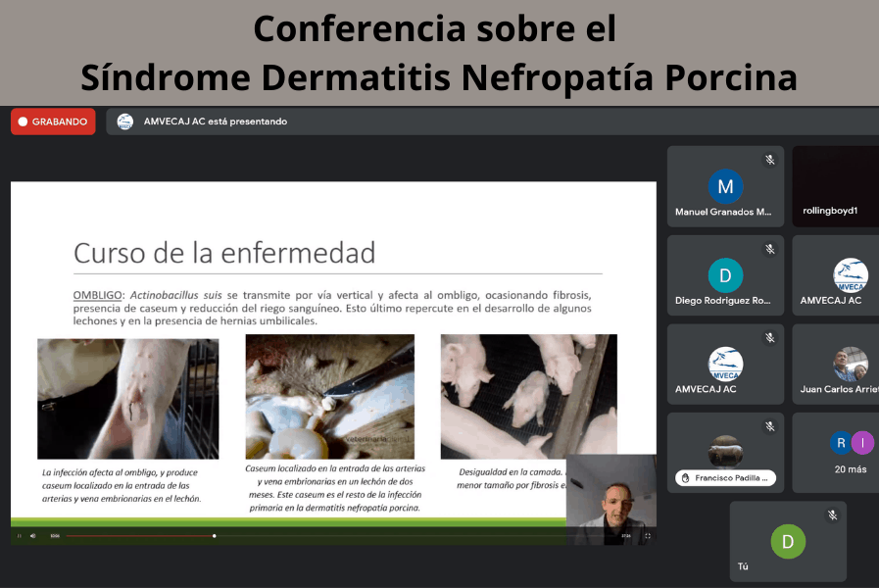Click the blue M avatar of Manuel Granados
The height and width of the screenshot is (588, 879).
[725, 186]
